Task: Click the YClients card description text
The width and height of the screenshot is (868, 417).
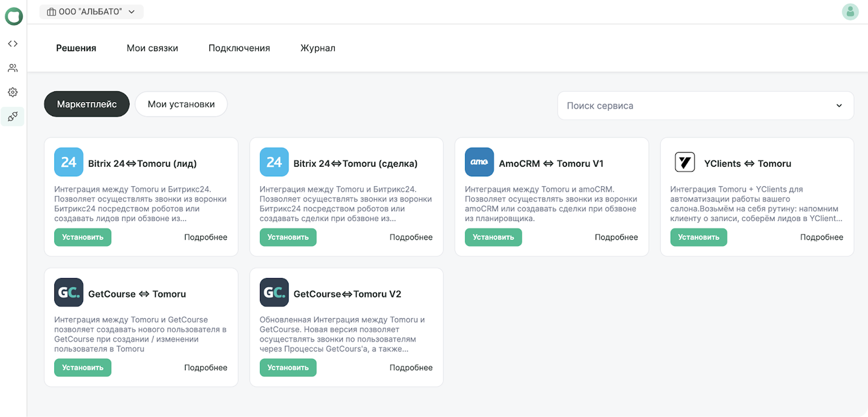Action: pyautogui.click(x=756, y=204)
